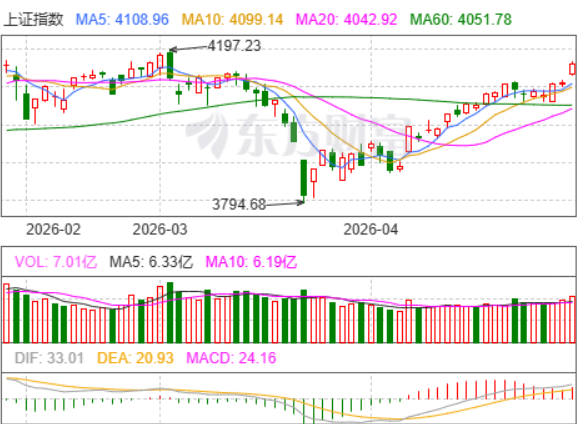The image size is (577, 424).
Task: Click the DEA 20.93 indicator label
Action: (135, 358)
